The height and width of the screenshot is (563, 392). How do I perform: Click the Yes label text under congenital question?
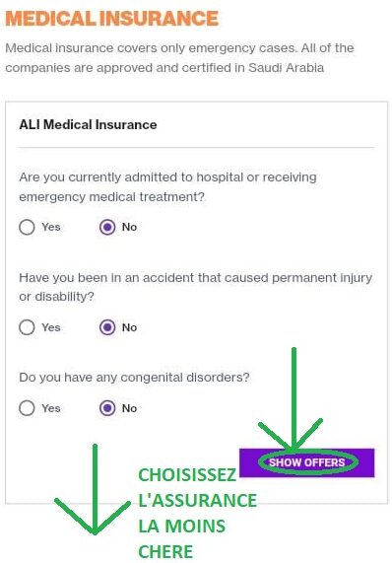51,408
